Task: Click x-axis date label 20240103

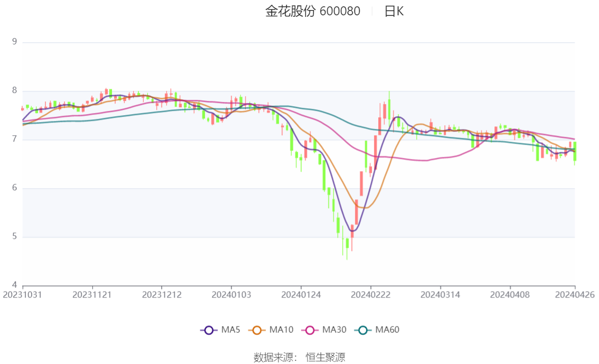Action: tap(231, 295)
